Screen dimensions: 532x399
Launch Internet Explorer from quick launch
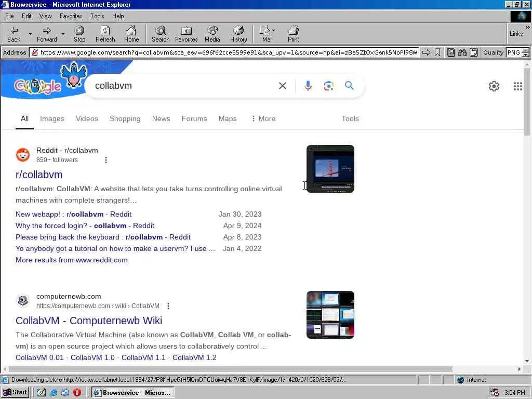[54, 393]
